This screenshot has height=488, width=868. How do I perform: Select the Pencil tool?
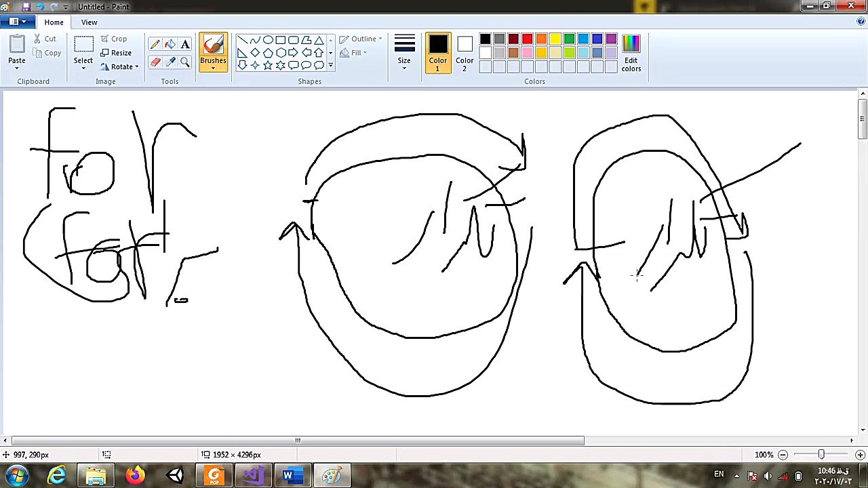[155, 45]
